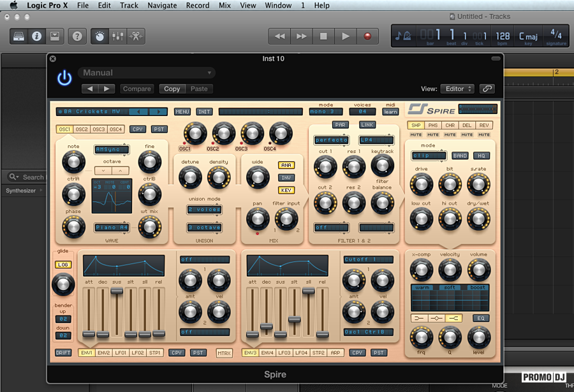Click the Compare button

[136, 89]
